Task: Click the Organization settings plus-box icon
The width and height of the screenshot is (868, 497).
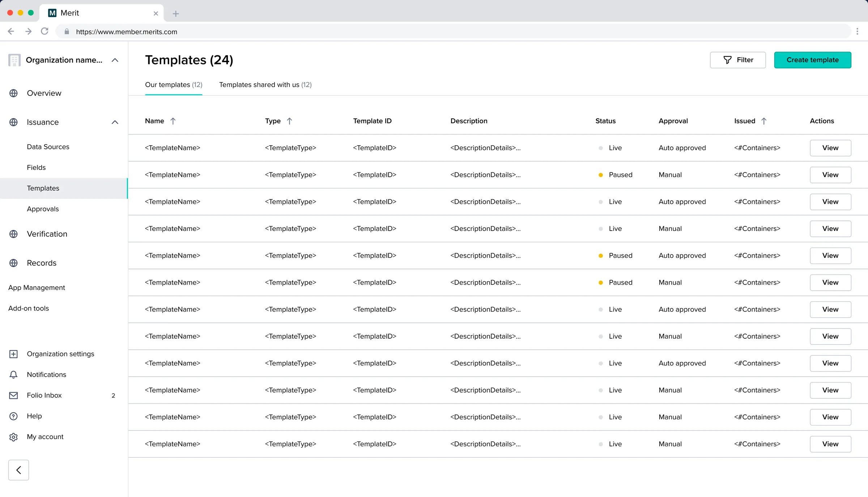Action: tap(13, 354)
